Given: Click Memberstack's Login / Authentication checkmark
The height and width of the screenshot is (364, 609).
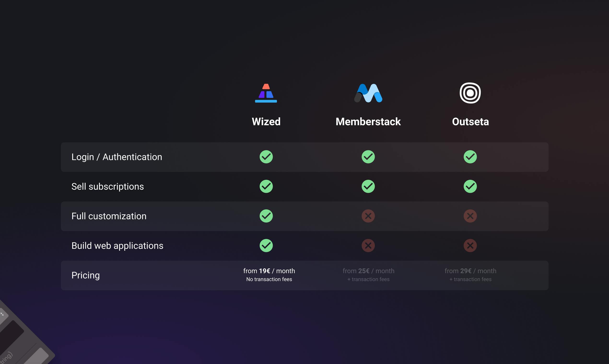Looking at the screenshot, I should pos(368,157).
